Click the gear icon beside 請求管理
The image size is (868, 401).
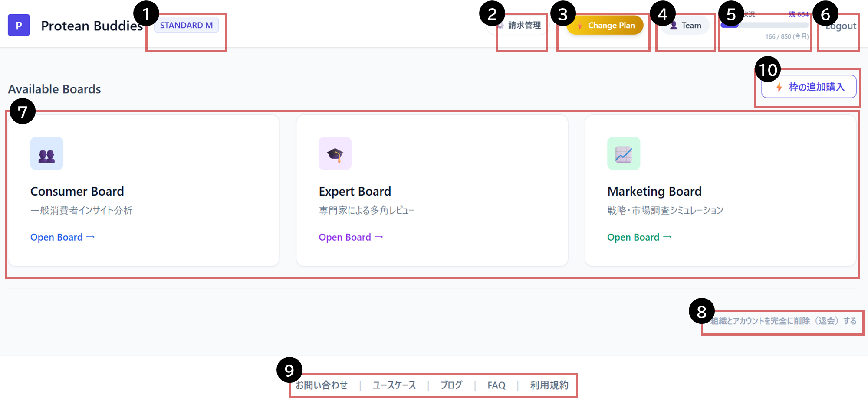coord(500,26)
